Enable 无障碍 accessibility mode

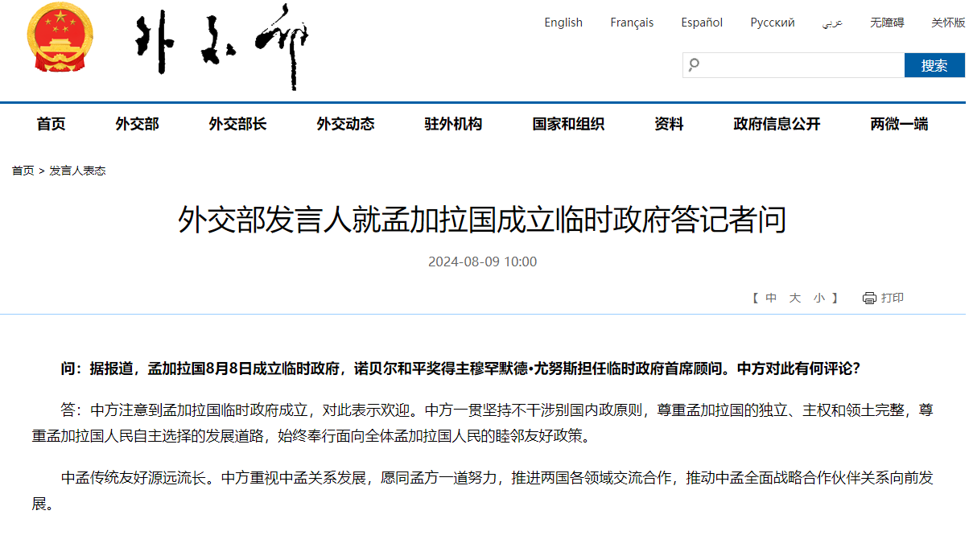886,23
